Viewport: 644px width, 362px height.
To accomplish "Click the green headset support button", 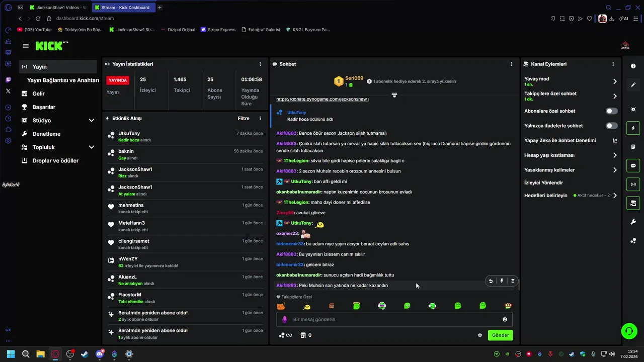I will [629, 331].
